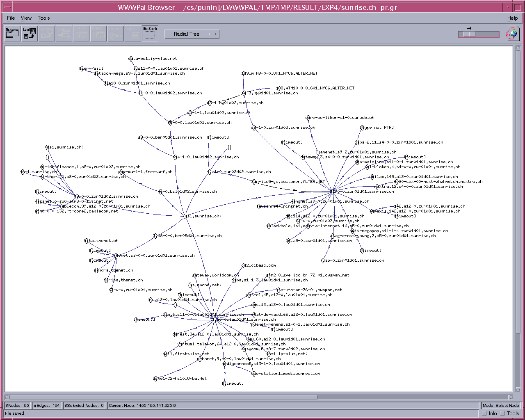Select the [servfail] node
The height and width of the screenshot is (420, 525).
pyautogui.click(x=82, y=68)
